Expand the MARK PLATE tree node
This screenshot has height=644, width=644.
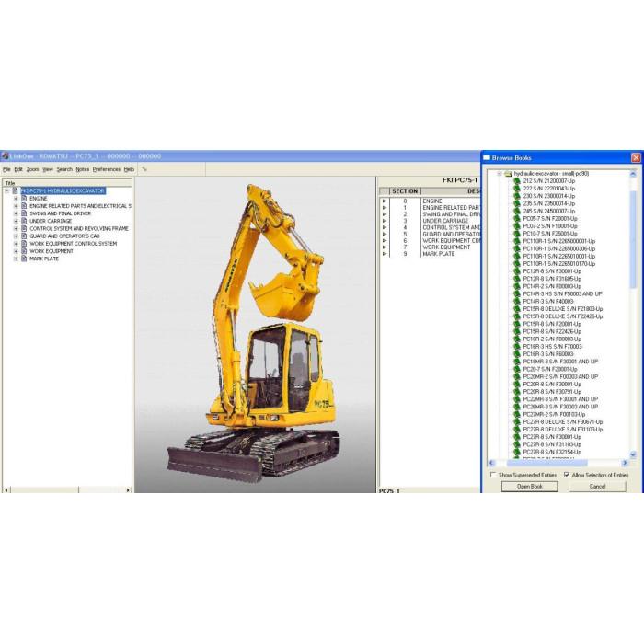16,259
